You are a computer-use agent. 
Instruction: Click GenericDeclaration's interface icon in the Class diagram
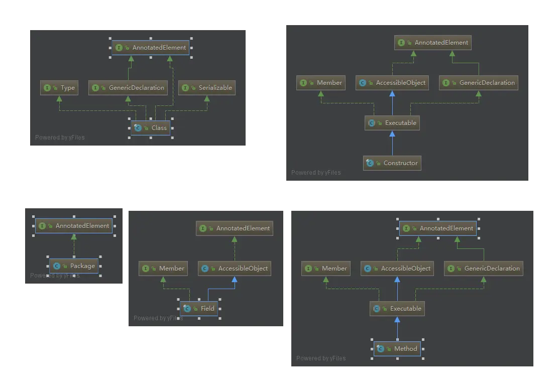95,88
